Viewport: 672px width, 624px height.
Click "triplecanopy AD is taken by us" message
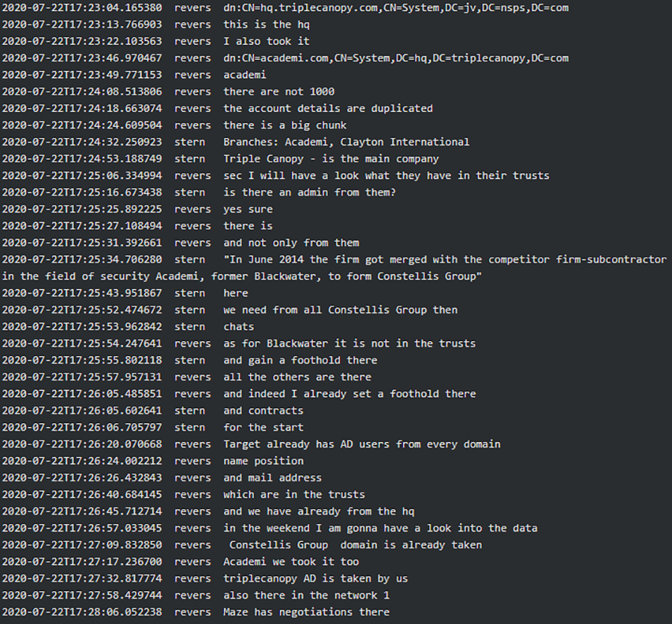tap(315, 578)
